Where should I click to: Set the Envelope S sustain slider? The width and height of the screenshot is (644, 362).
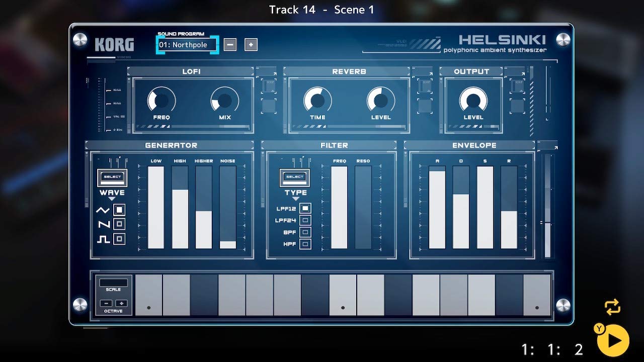coord(485,207)
